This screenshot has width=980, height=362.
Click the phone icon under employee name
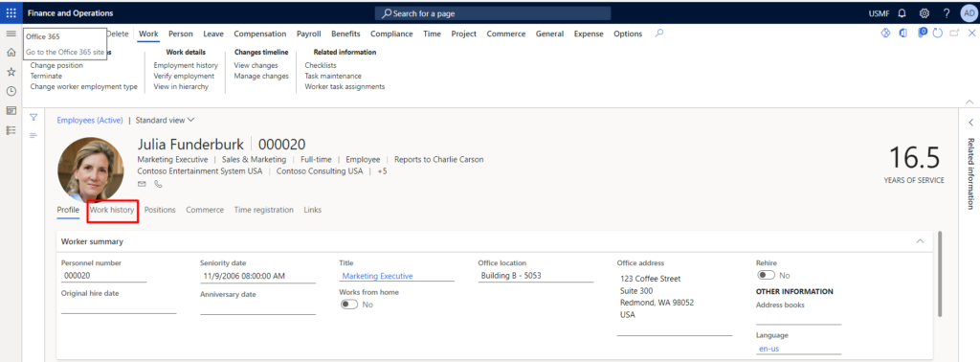point(158,184)
